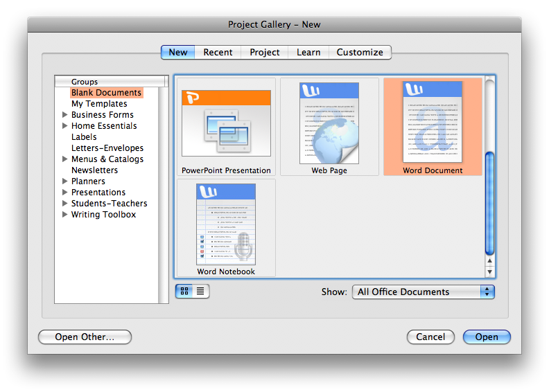
Task: Expand the Students-Teachers group
Action: (64, 203)
